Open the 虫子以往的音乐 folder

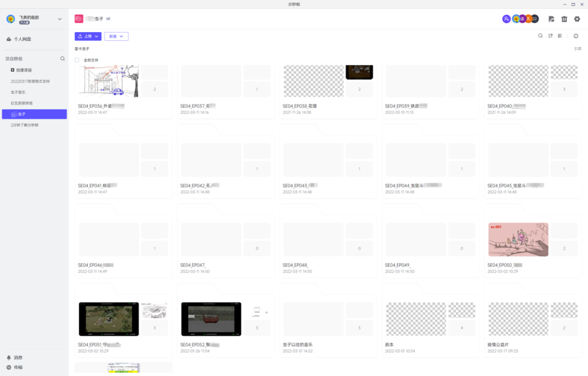[328, 320]
